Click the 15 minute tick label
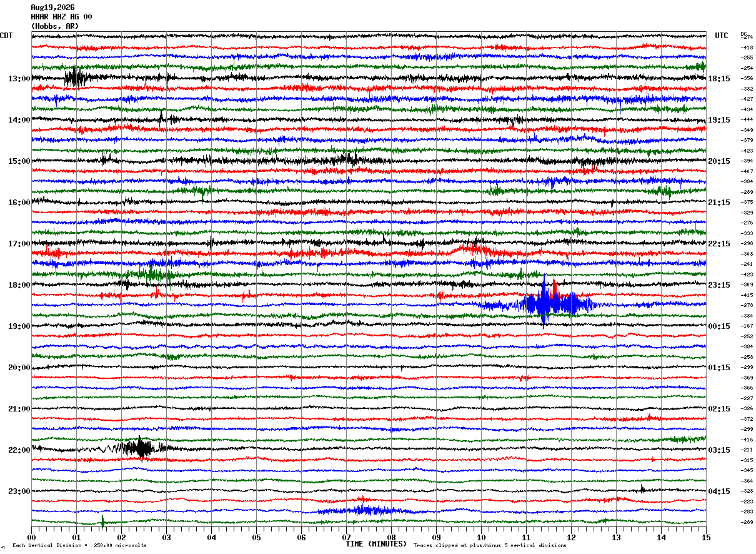 (x=705, y=537)
